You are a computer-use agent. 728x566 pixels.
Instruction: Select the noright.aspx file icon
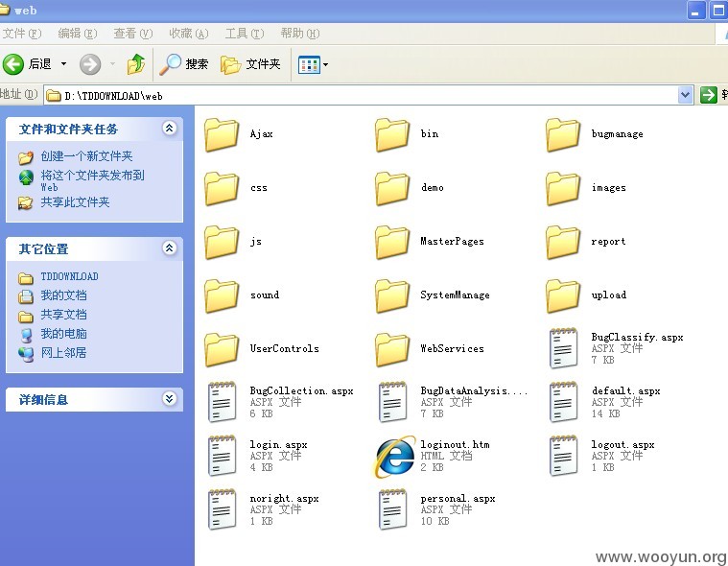[x=222, y=509]
